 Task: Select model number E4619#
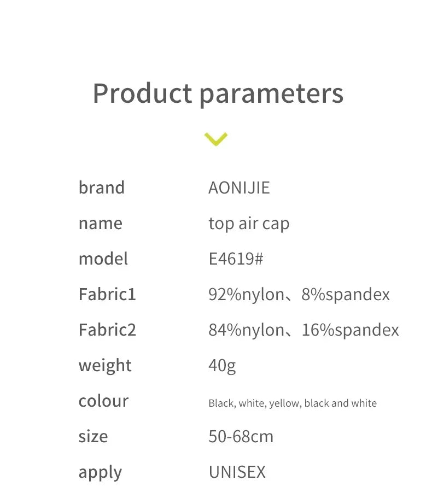[x=236, y=259]
